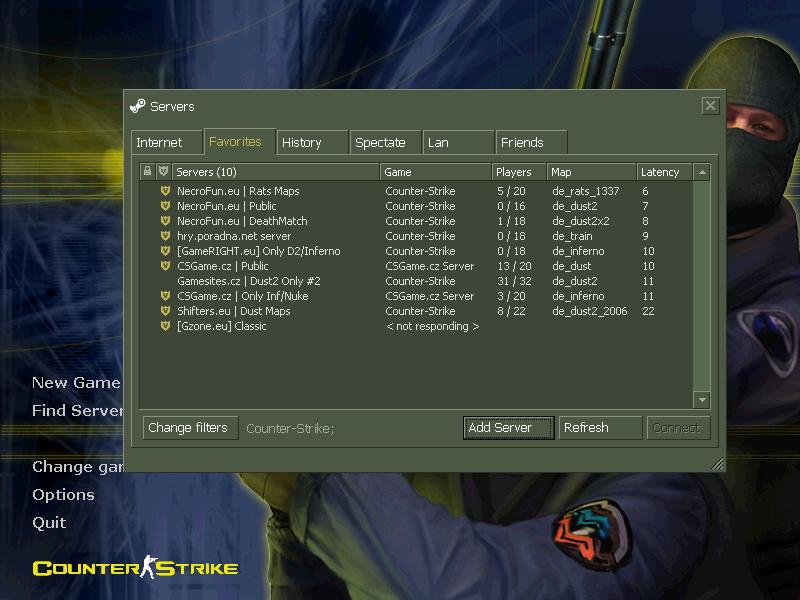
Task: Click the VAC shield column header
Action: tap(164, 172)
